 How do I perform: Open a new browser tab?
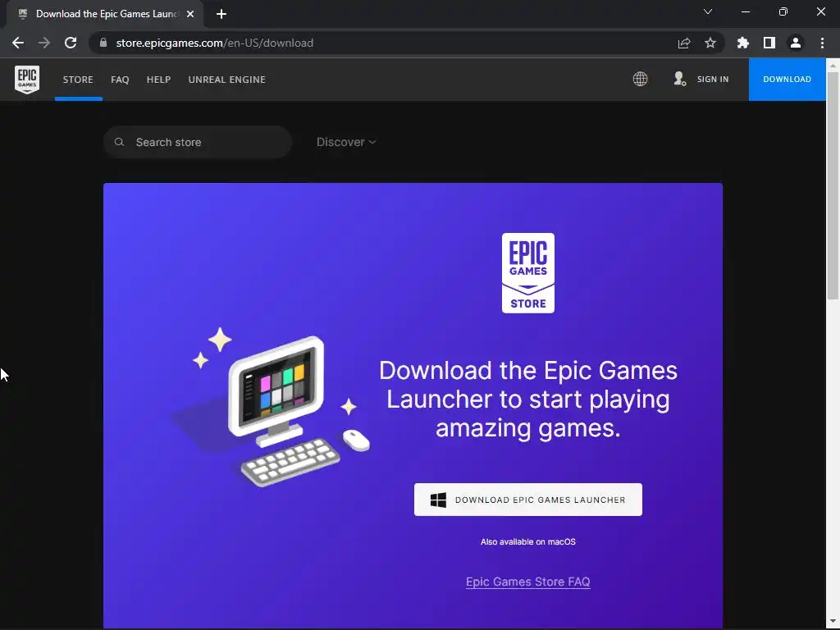[221, 14]
